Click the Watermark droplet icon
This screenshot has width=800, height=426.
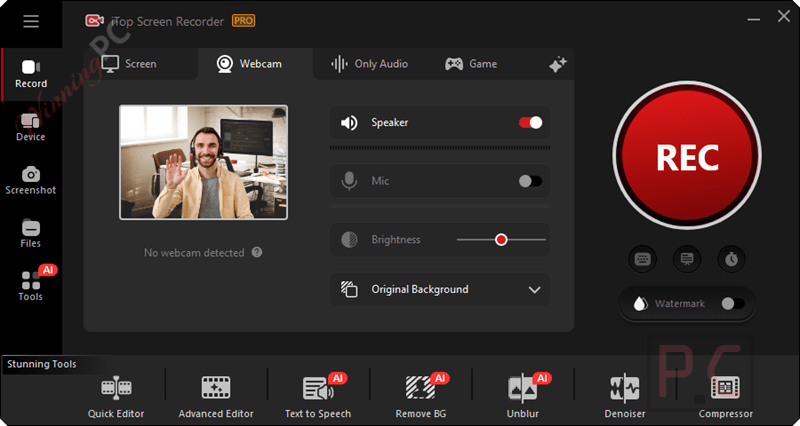[x=639, y=304]
